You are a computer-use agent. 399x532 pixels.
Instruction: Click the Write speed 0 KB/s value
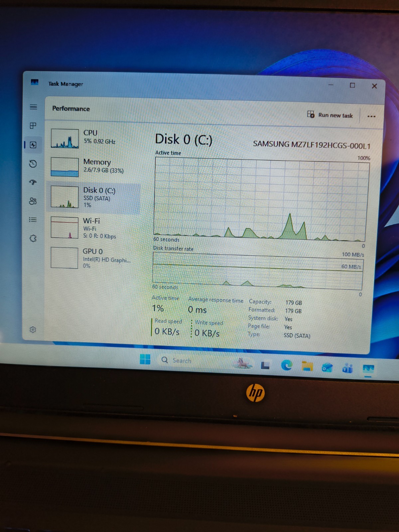pos(207,333)
